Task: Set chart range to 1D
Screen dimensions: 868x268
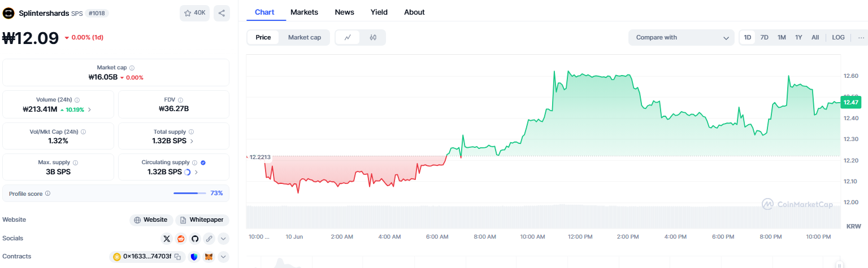Action: (x=748, y=37)
